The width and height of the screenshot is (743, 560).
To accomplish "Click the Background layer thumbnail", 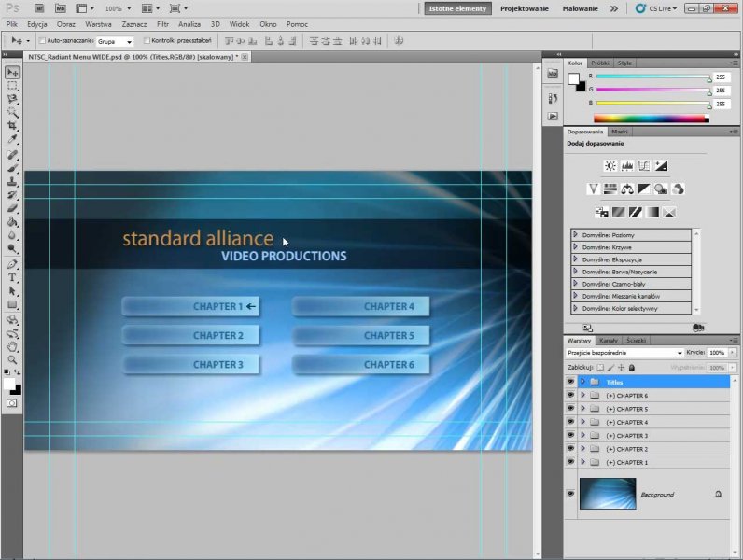I will [607, 494].
